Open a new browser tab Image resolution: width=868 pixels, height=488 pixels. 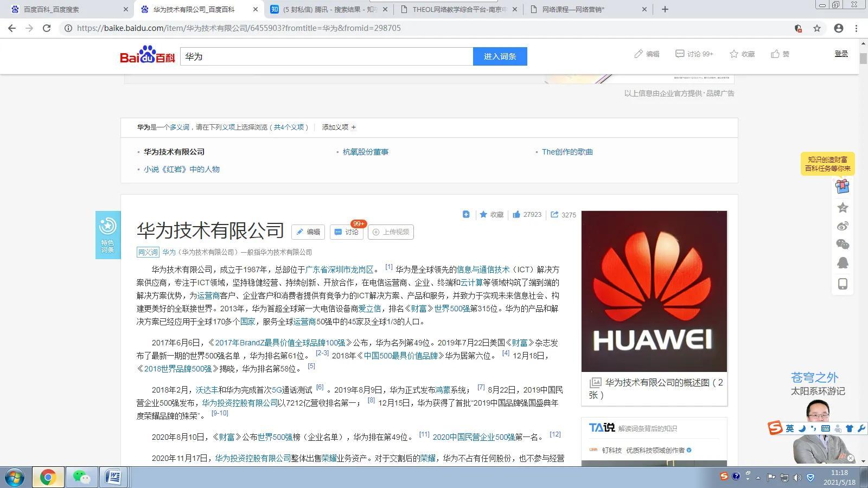coord(665,9)
